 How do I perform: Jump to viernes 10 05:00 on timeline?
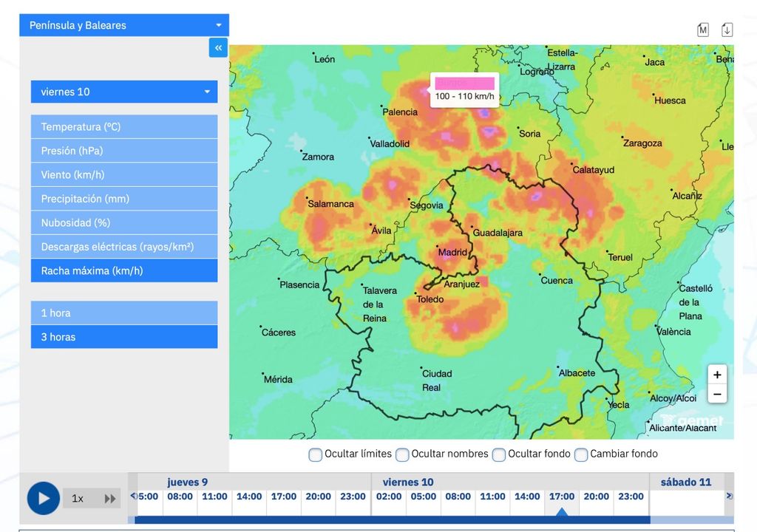click(x=424, y=497)
